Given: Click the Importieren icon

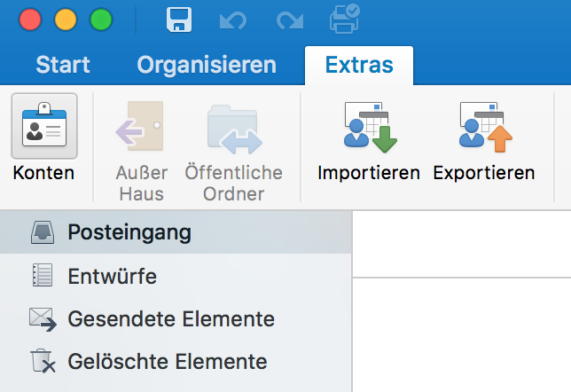Looking at the screenshot, I should [368, 128].
